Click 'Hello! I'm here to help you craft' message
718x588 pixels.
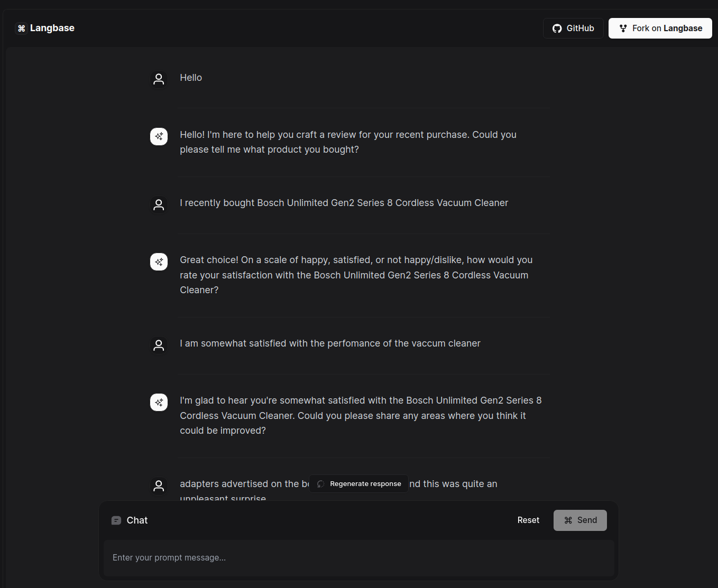(348, 142)
